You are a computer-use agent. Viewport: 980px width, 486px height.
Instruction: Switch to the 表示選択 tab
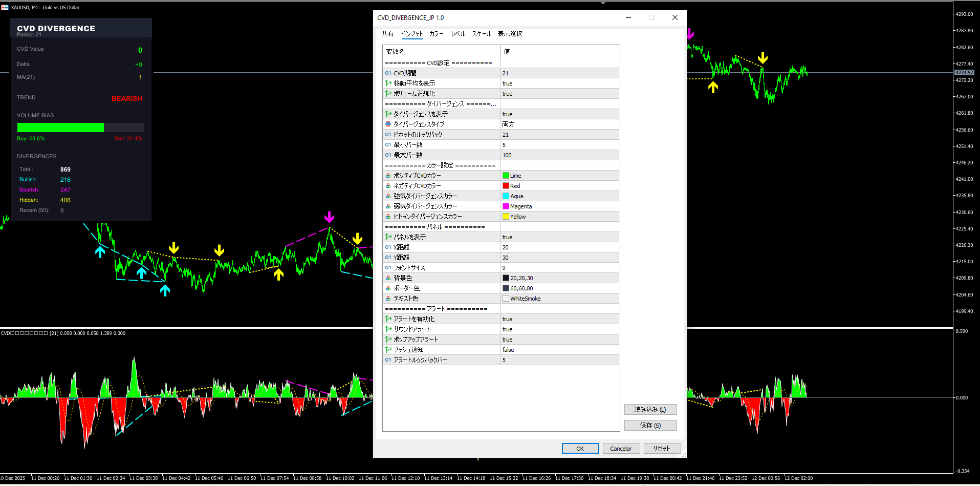point(510,34)
